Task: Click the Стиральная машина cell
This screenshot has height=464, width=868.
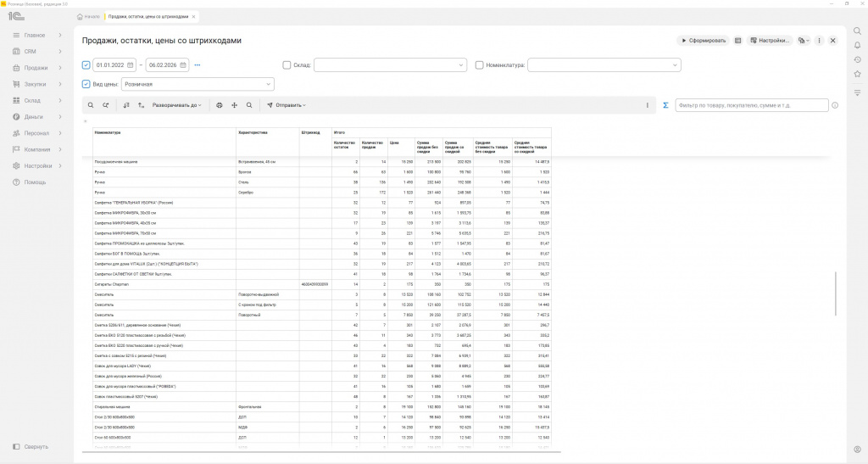Action: [x=164, y=407]
